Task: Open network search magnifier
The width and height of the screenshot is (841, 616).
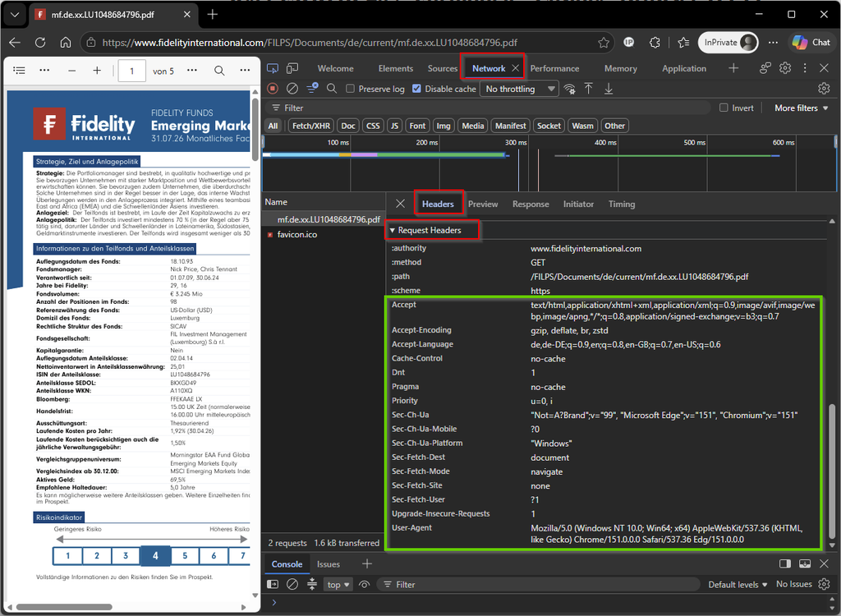Action: 332,89
